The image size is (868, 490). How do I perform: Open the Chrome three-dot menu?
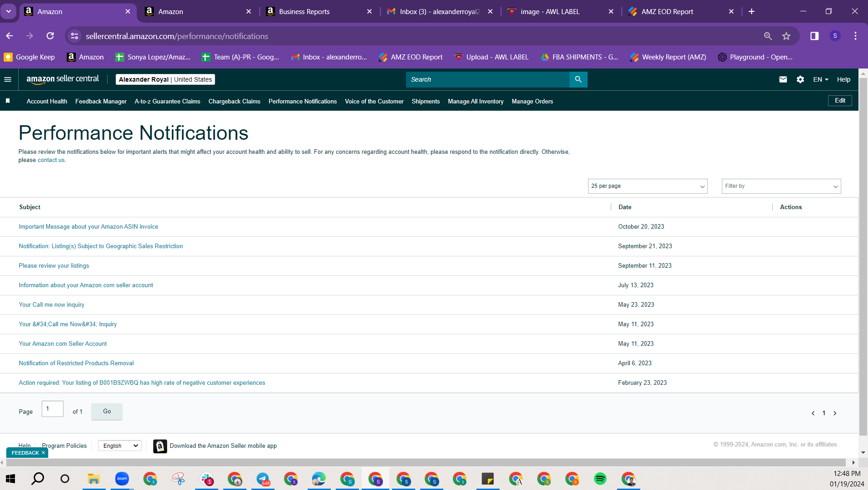855,36
